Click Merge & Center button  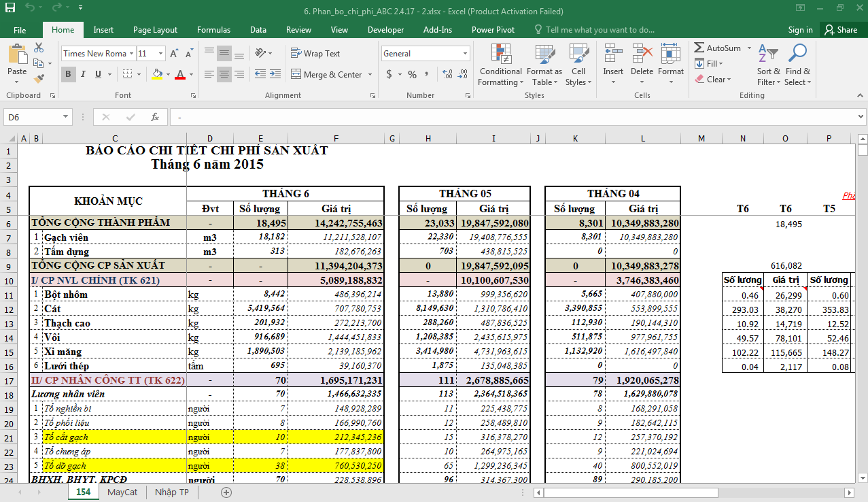327,75
